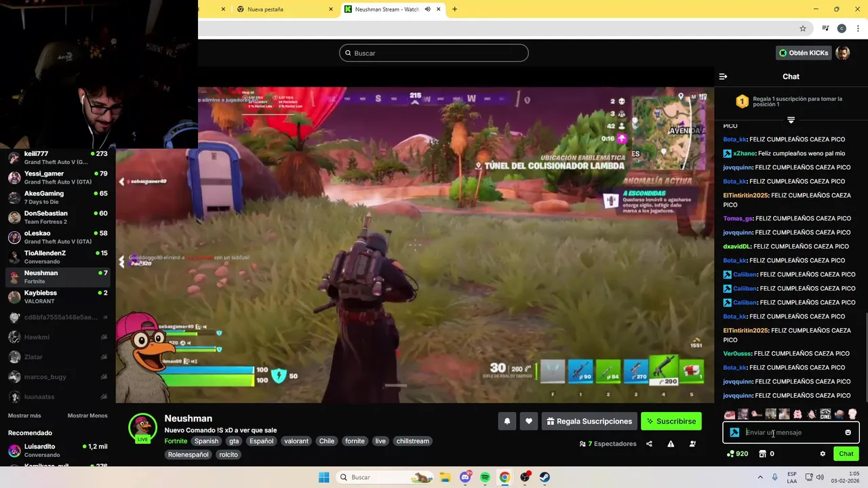The width and height of the screenshot is (868, 488).
Task: Select the Spanish tag
Action: 206,441
